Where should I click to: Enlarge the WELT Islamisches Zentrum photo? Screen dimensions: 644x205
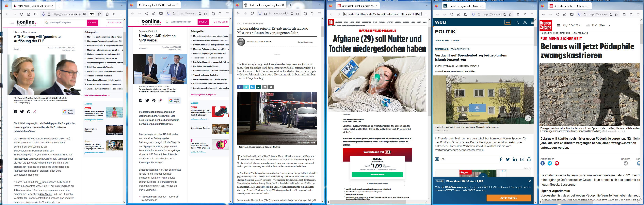(x=528, y=118)
